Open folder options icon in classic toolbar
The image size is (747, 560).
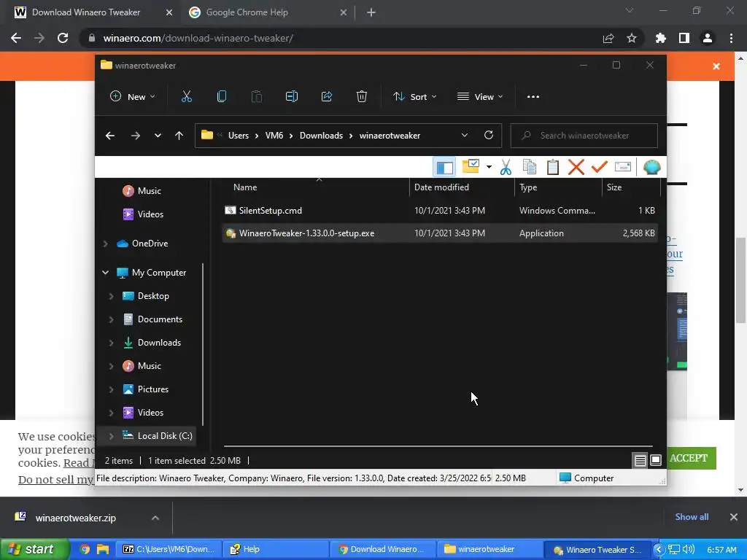(x=471, y=167)
